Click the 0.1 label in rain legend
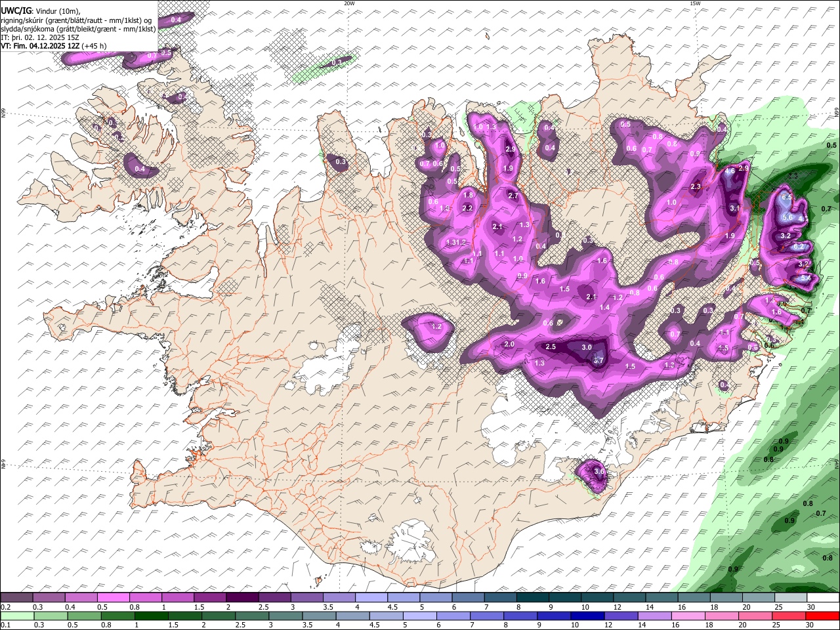 (x=5, y=625)
